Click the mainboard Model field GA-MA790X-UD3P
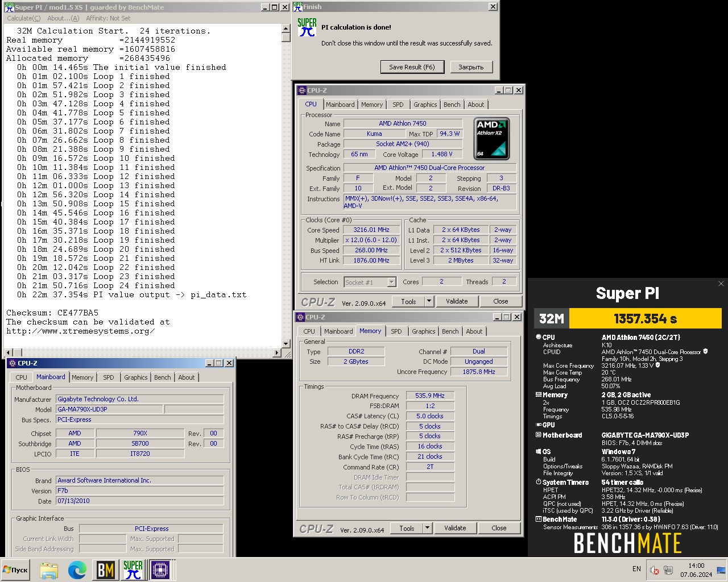 point(109,409)
